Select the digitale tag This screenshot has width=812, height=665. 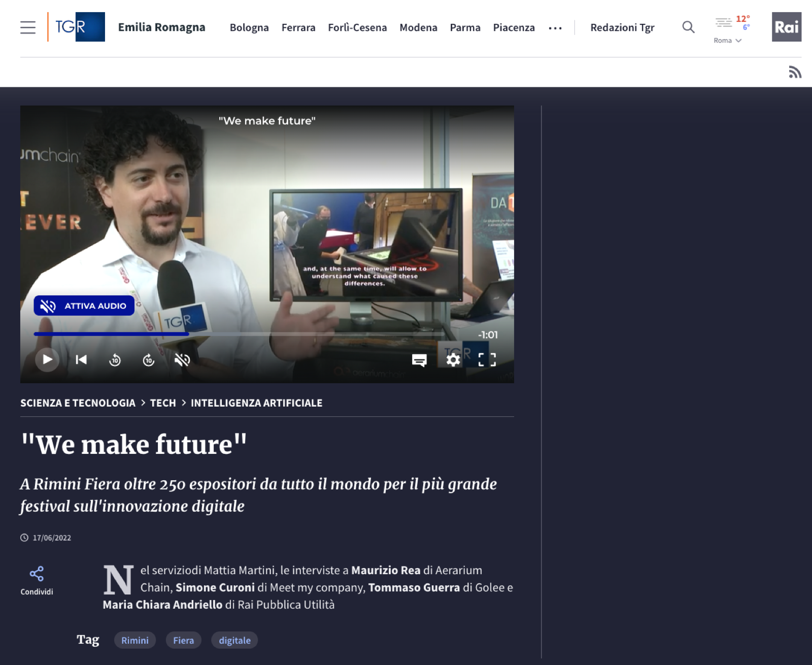tap(234, 640)
